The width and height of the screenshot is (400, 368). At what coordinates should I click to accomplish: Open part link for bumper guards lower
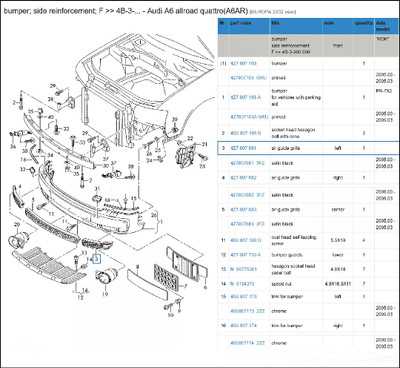pos(246,255)
